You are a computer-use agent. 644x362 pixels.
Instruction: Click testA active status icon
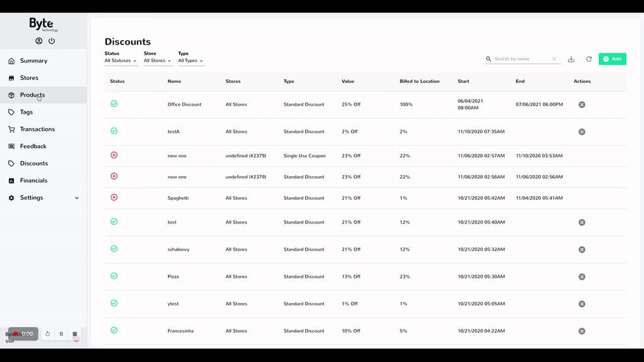coord(114,131)
